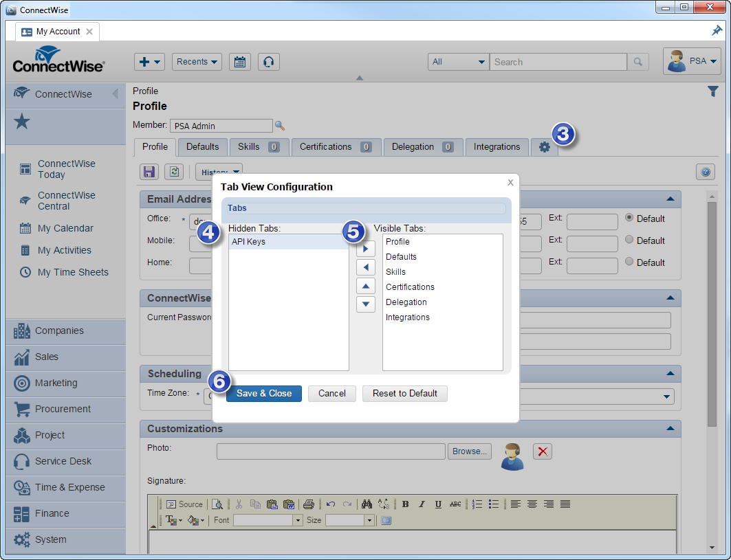Click the blue help question icon

(706, 172)
